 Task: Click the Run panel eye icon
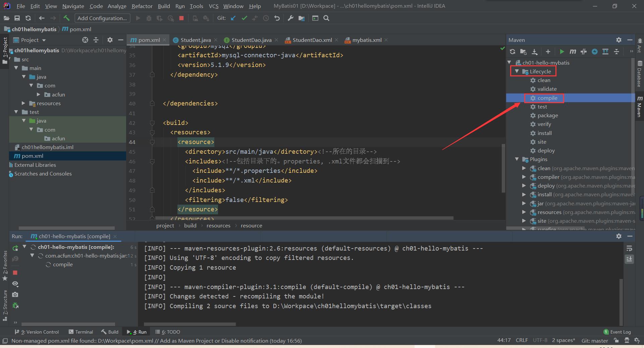15,284
